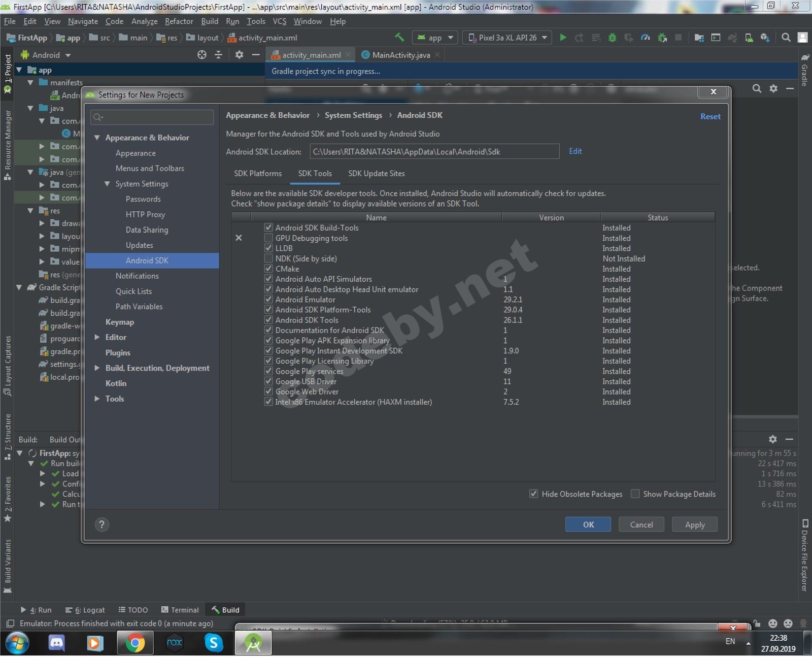Screen dimensions: 812x657
Task: Expand the Editor settings group
Action: pos(97,337)
